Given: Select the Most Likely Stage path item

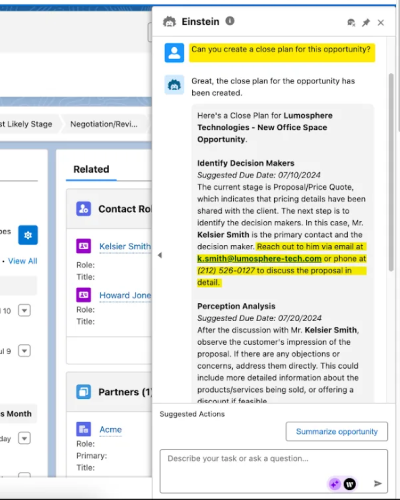Looking at the screenshot, I should click(x=28, y=124).
